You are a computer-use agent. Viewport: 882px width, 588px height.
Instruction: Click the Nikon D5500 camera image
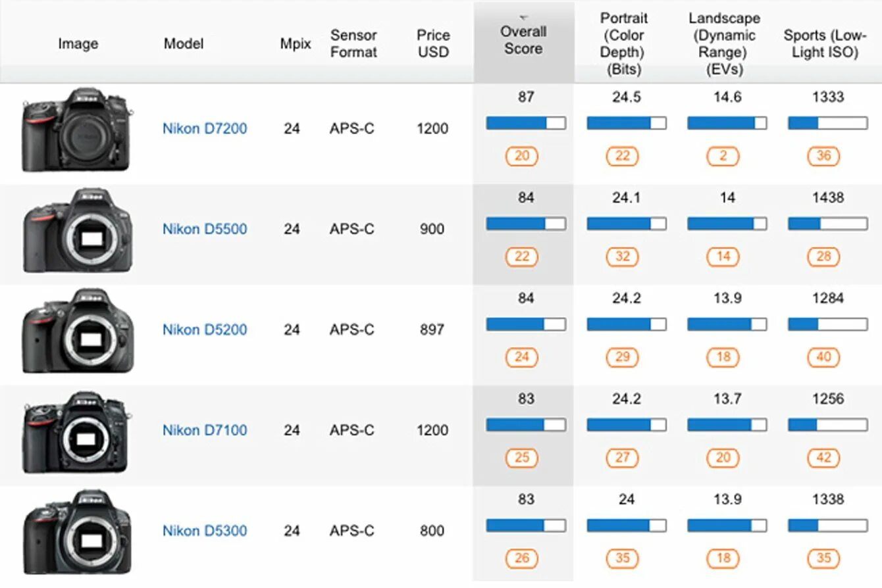point(77,230)
